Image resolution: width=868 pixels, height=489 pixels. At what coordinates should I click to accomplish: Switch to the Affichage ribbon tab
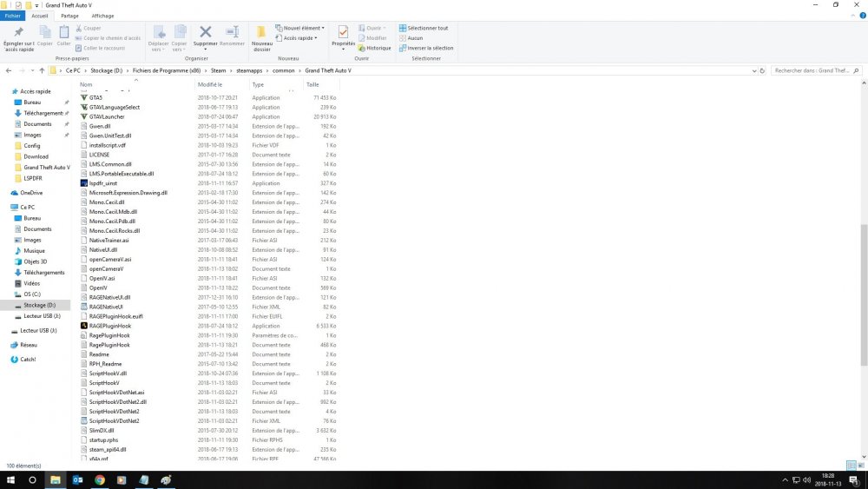[x=102, y=16]
